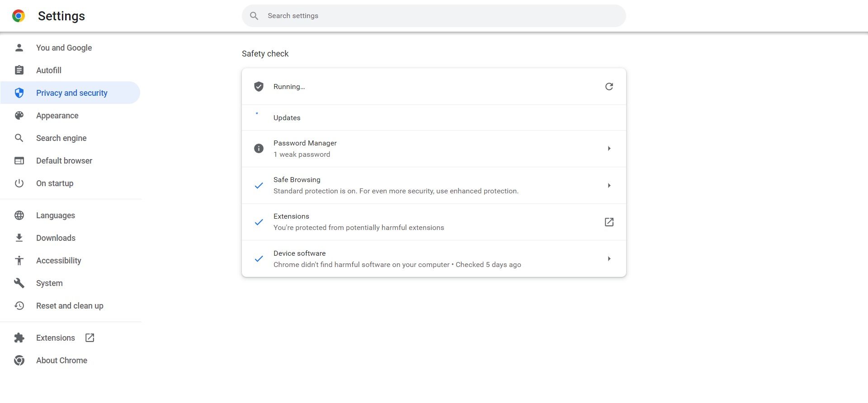Click the System wrench icon
The height and width of the screenshot is (403, 868).
(19, 283)
